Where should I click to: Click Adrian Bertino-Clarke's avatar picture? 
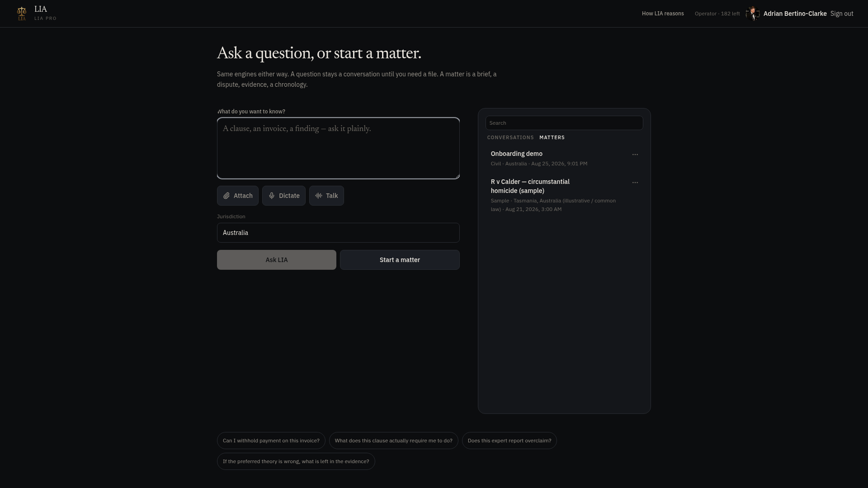pyautogui.click(x=753, y=14)
